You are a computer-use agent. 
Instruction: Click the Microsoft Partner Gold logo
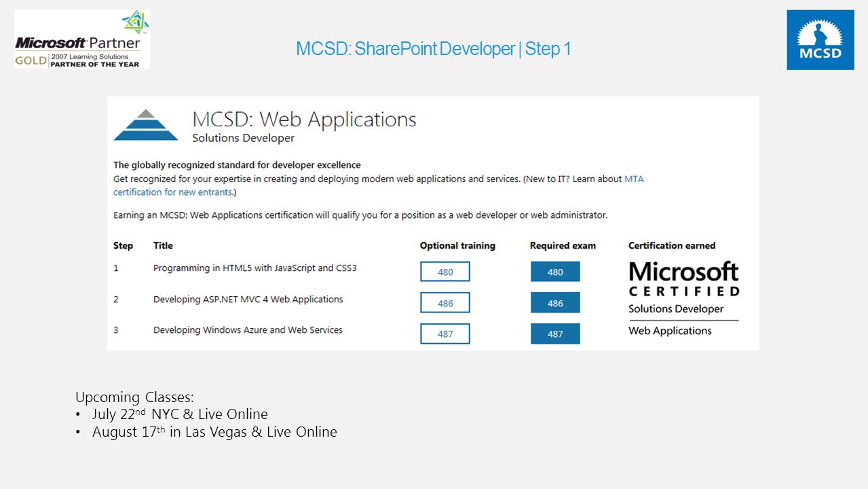pos(82,39)
